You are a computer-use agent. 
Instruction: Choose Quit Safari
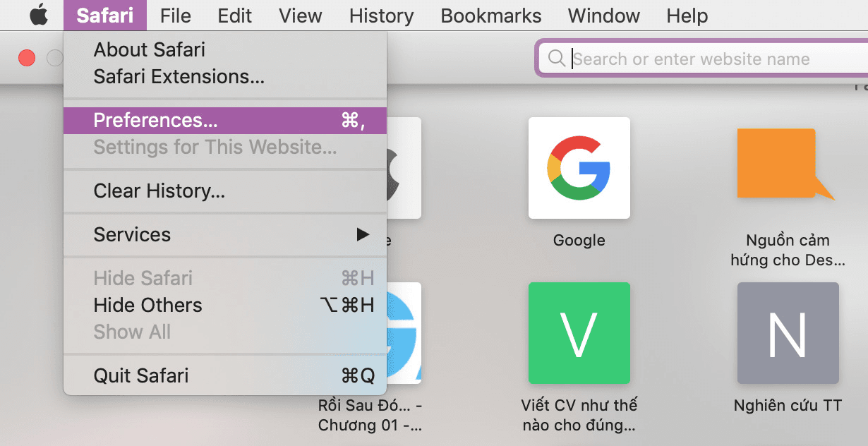point(225,375)
